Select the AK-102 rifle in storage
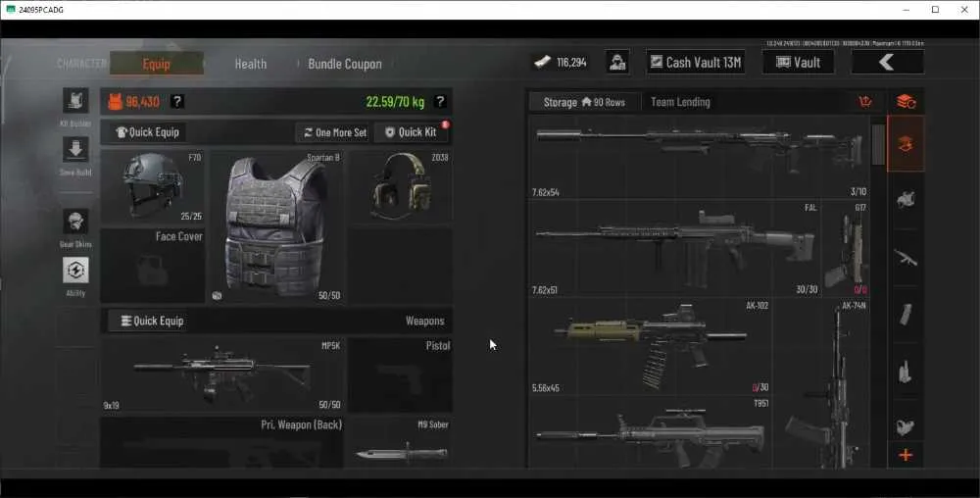This screenshot has width=980, height=498. click(651, 347)
